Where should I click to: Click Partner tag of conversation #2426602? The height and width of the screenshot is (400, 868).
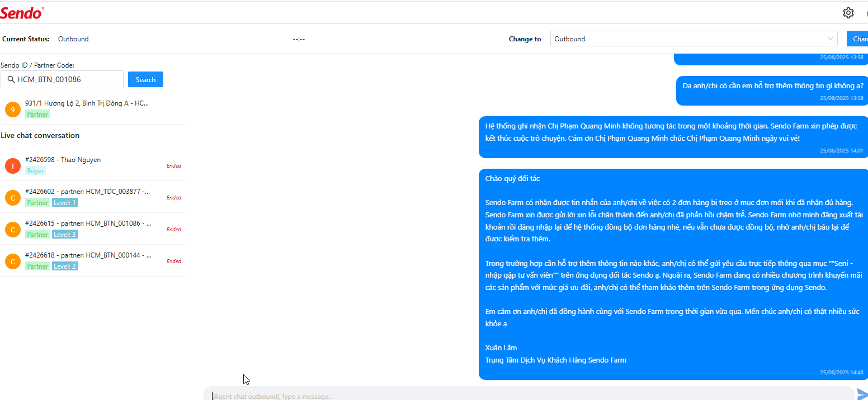(x=37, y=203)
